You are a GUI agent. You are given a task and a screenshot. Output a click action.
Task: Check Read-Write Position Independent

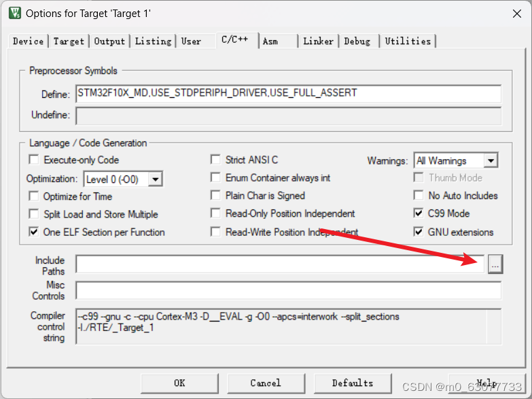(x=215, y=232)
